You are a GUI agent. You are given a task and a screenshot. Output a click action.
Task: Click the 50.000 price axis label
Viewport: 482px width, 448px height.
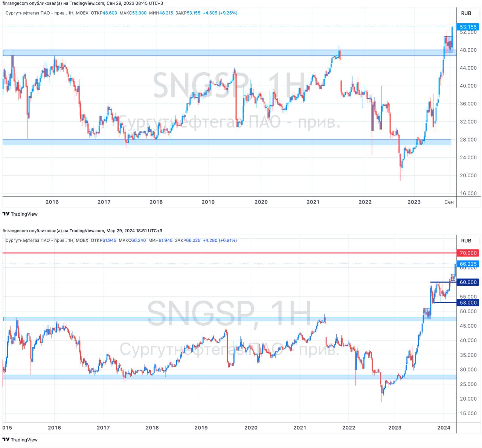[468, 311]
